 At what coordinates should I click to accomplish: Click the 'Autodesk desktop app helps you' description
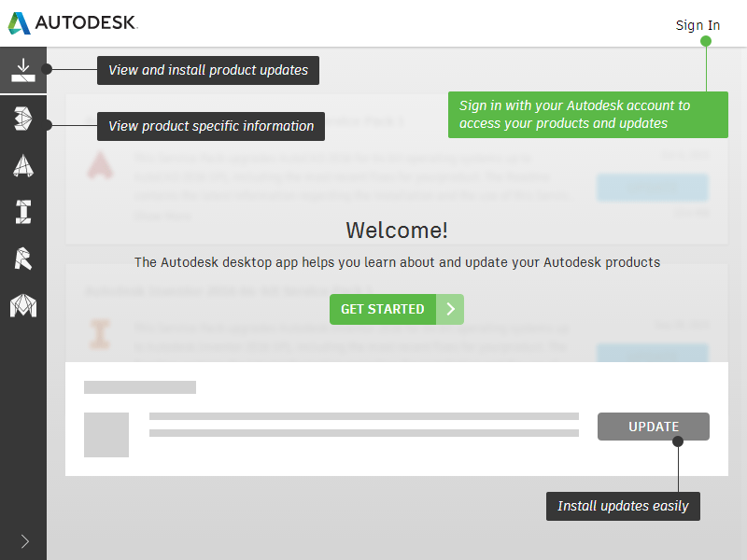coord(397,262)
